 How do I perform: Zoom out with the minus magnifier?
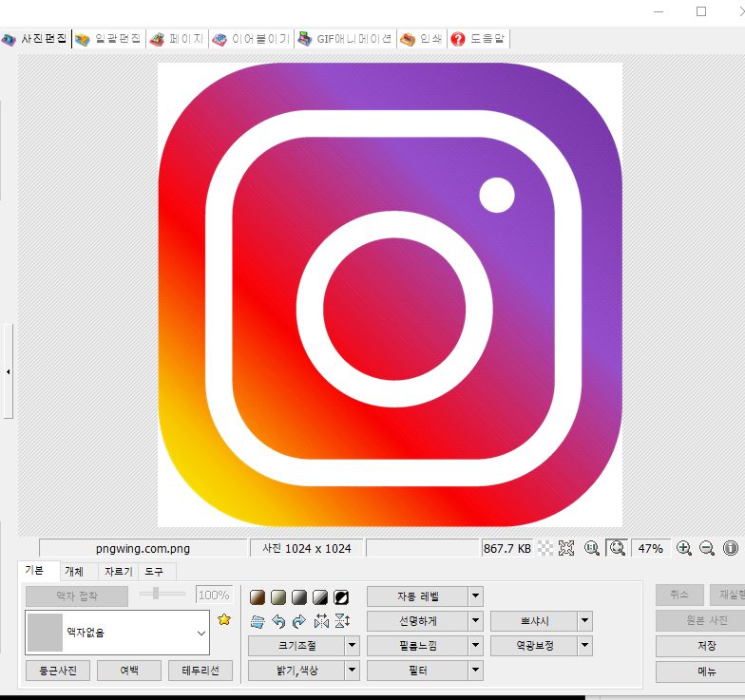pyautogui.click(x=707, y=548)
